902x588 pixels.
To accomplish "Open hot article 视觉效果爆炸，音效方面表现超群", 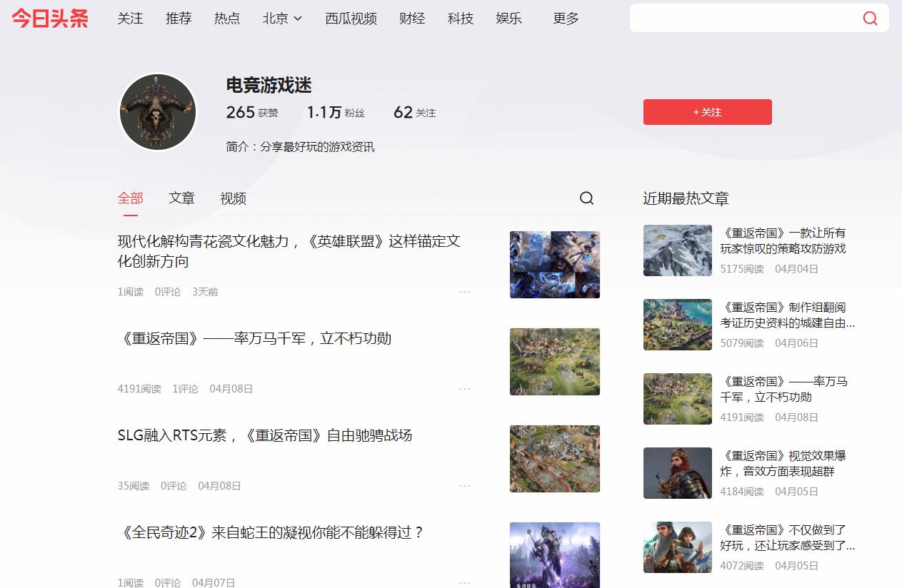I will pyautogui.click(x=783, y=463).
